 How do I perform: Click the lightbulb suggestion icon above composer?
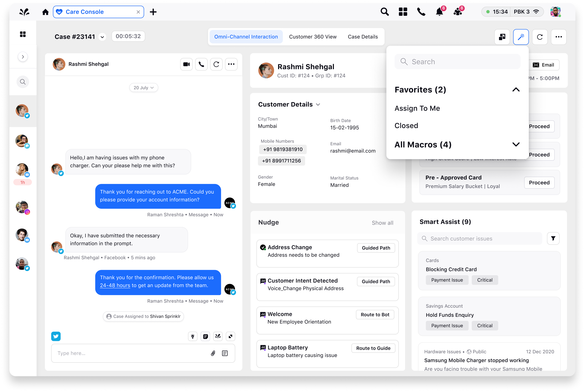coord(192,336)
